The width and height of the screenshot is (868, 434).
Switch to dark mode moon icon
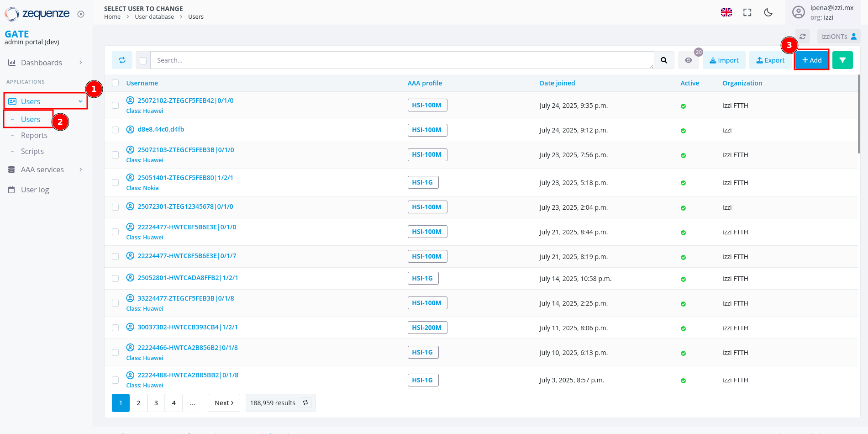pos(768,12)
